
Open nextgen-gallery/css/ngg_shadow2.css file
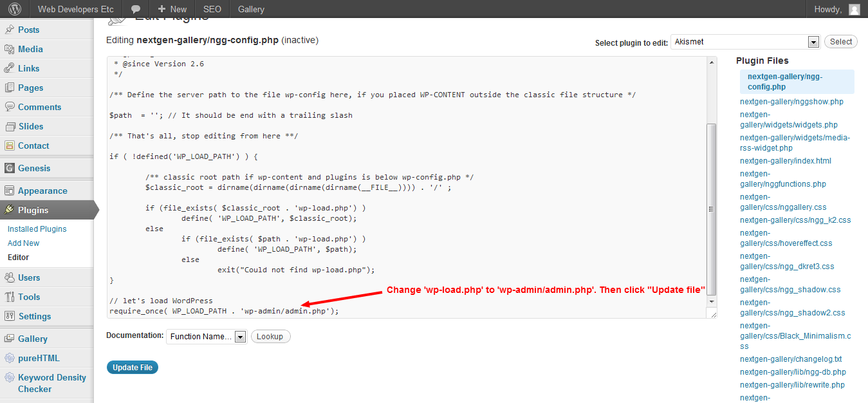[x=793, y=307]
